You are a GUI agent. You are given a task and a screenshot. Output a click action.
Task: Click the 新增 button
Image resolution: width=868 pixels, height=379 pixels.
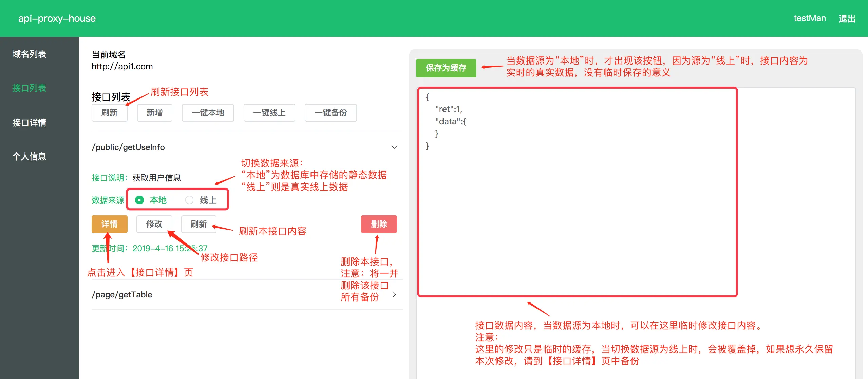click(154, 112)
